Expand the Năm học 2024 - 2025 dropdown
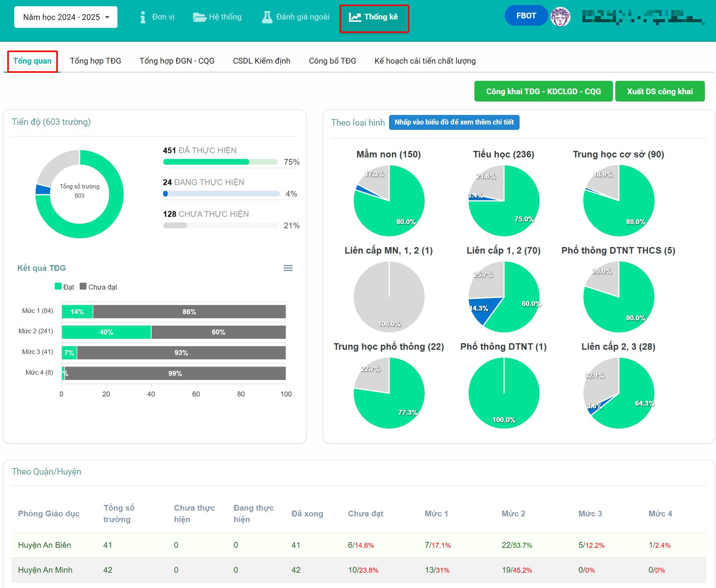The height and width of the screenshot is (588, 716). click(x=66, y=17)
